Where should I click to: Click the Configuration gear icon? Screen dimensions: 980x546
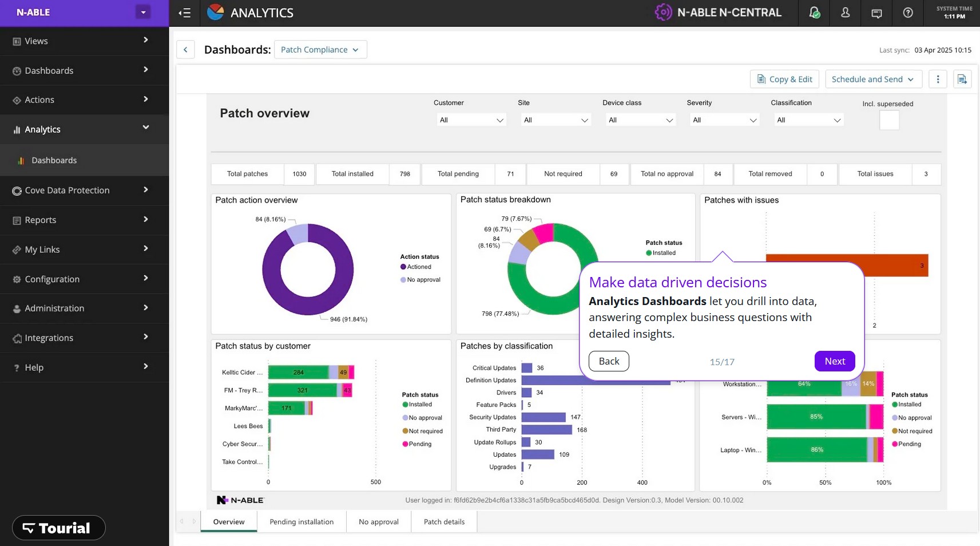tap(17, 279)
